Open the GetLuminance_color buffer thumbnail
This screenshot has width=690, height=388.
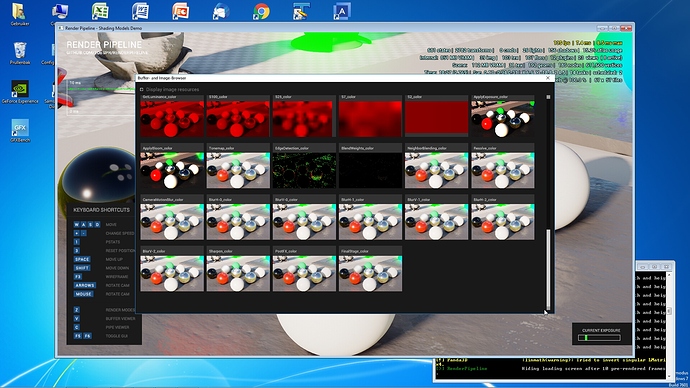coord(172,119)
